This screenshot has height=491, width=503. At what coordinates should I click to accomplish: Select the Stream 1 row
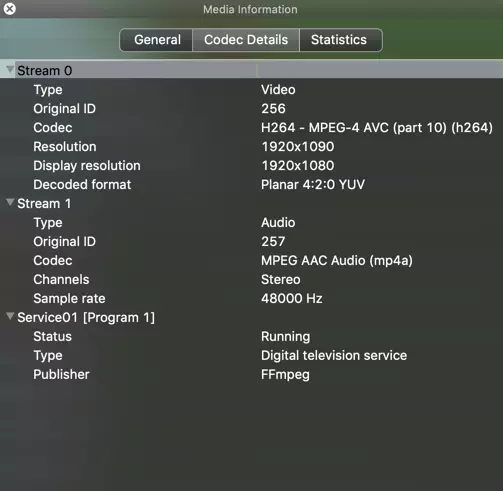pyautogui.click(x=251, y=203)
